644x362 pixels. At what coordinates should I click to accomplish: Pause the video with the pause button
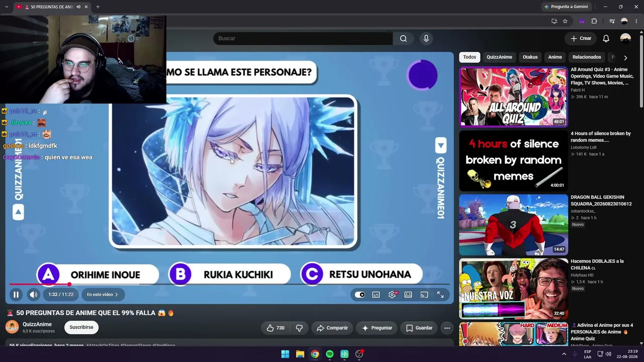[16, 295]
